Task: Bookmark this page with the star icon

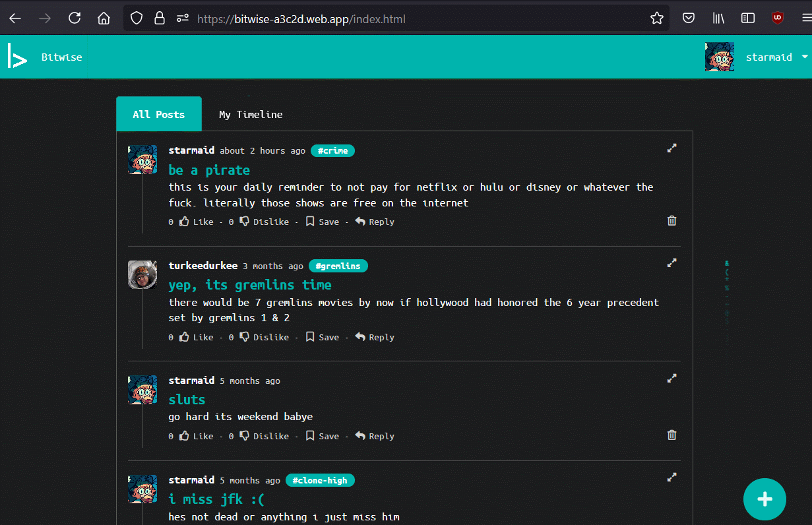Action: coord(656,18)
